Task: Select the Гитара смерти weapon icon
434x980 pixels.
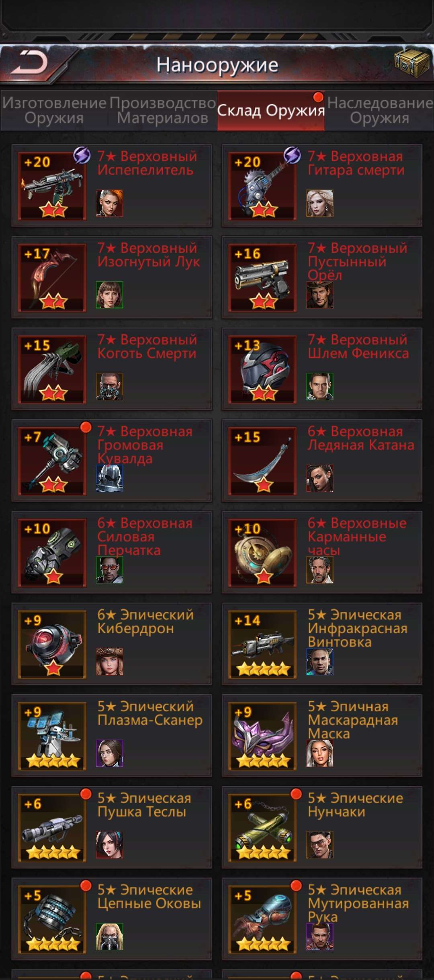Action: [x=262, y=186]
